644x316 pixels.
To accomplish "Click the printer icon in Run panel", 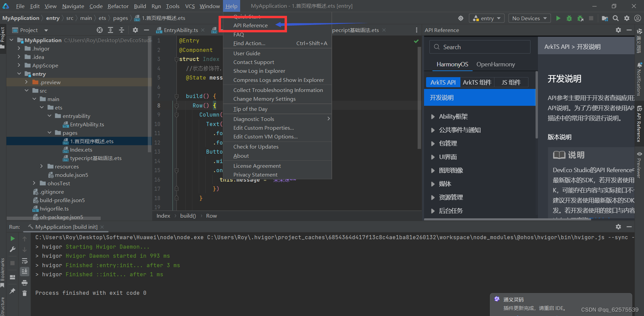I will [x=25, y=283].
